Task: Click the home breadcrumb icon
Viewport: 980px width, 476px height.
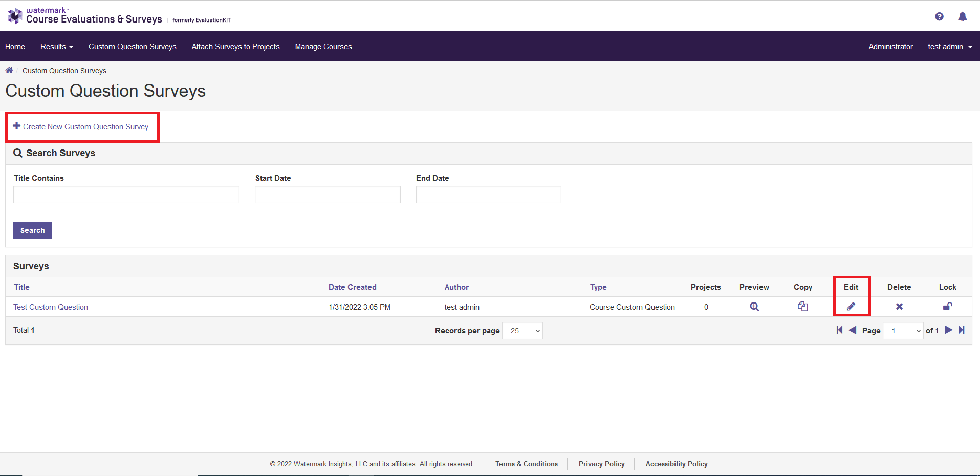Action: click(x=9, y=71)
